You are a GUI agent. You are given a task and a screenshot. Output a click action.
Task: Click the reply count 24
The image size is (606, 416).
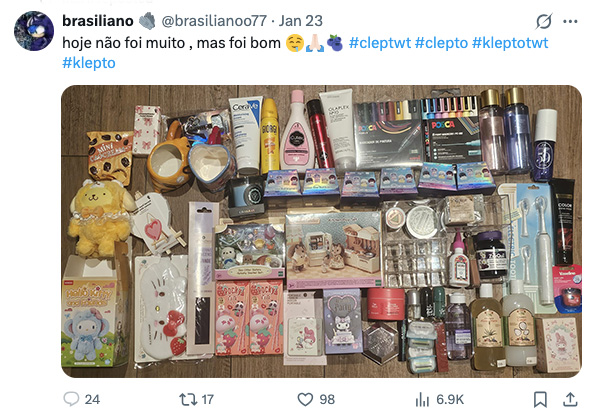92,399
